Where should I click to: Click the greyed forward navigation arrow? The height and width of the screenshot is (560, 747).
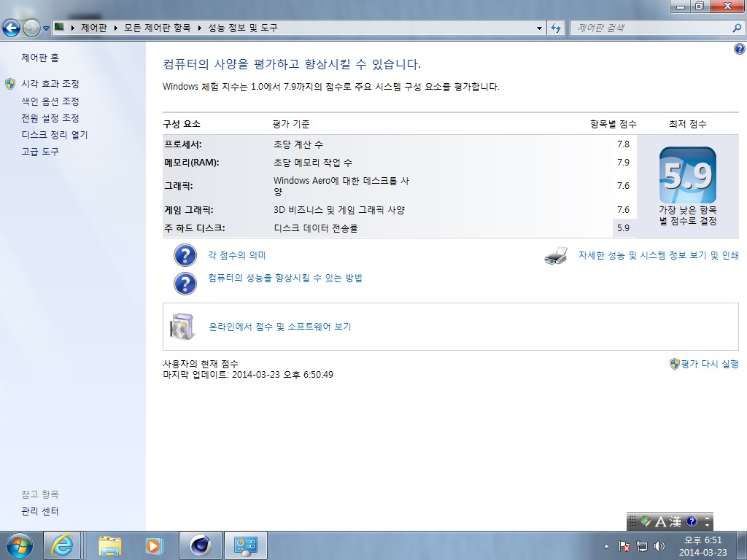31,28
